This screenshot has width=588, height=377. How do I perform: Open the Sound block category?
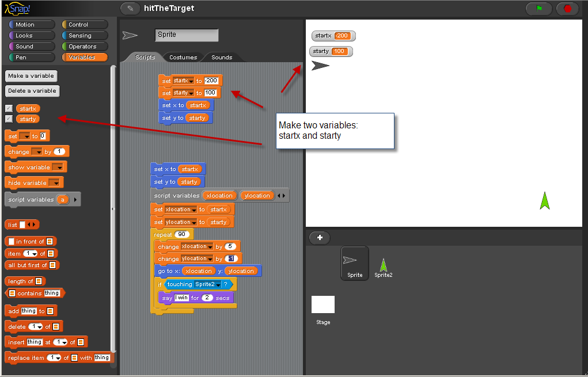click(32, 46)
